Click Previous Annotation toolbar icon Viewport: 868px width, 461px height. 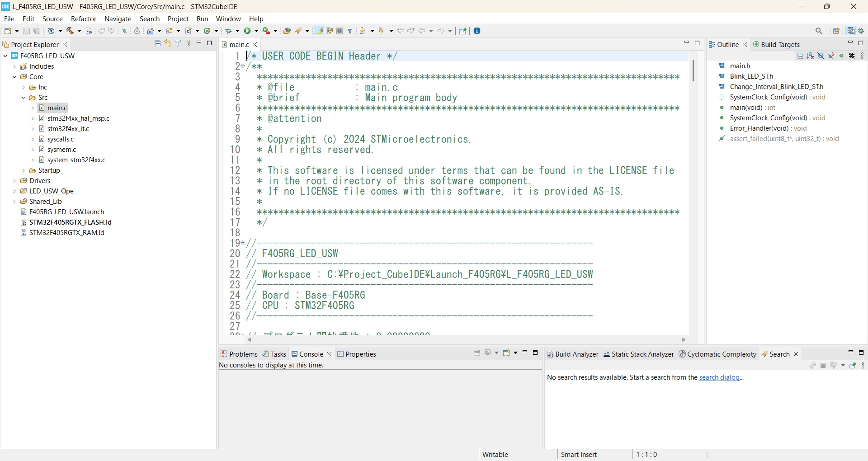pos(382,31)
